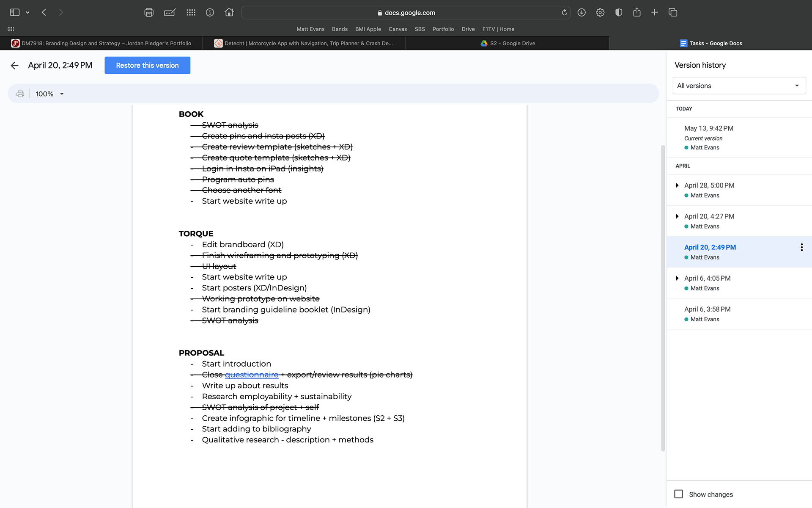Open the F1TV | Home bookmark

498,29
